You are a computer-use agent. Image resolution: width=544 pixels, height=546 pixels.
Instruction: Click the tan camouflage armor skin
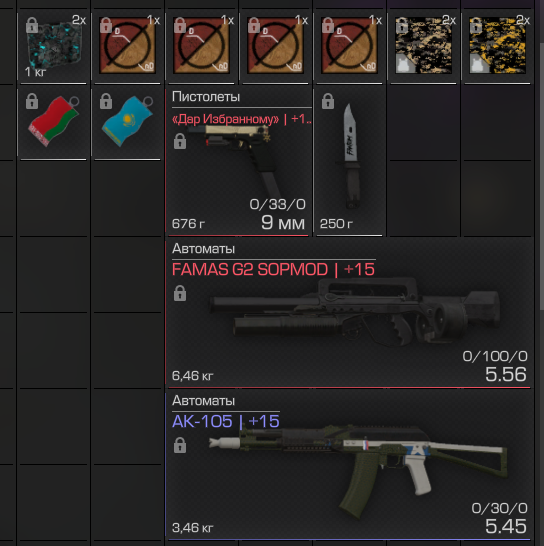(423, 47)
